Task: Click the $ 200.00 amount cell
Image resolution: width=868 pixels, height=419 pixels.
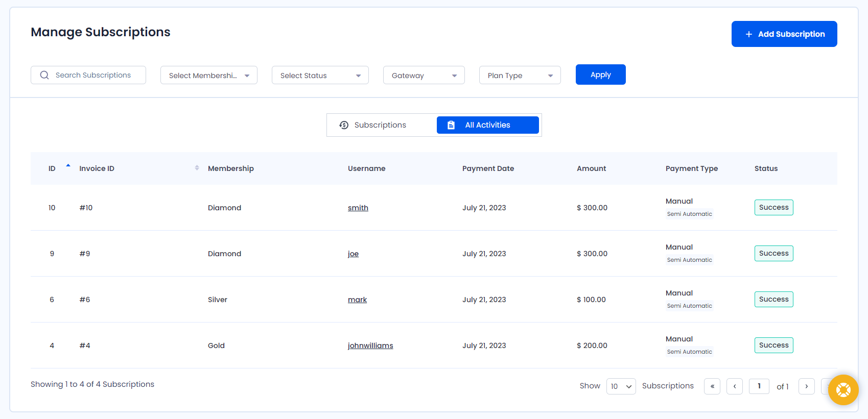Action: (x=592, y=346)
